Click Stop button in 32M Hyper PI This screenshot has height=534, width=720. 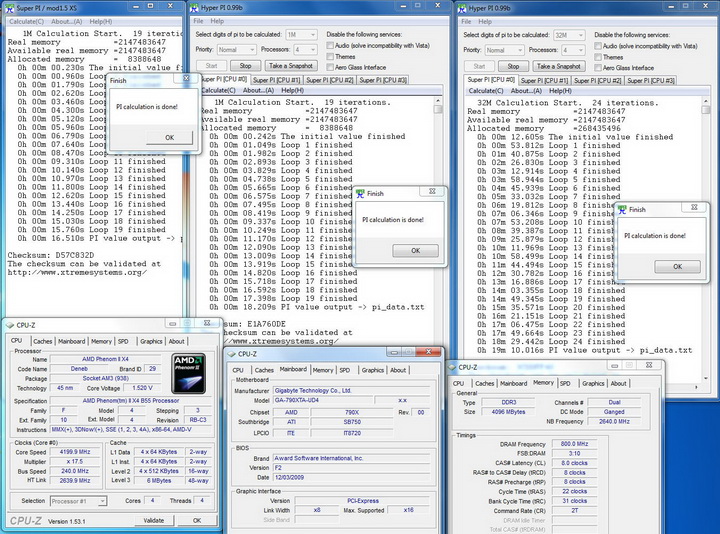(513, 66)
